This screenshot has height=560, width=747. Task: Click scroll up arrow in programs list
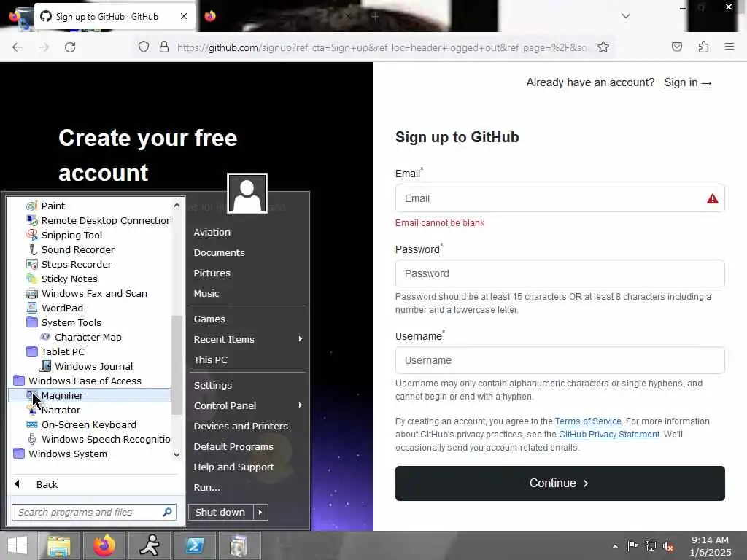[177, 205]
